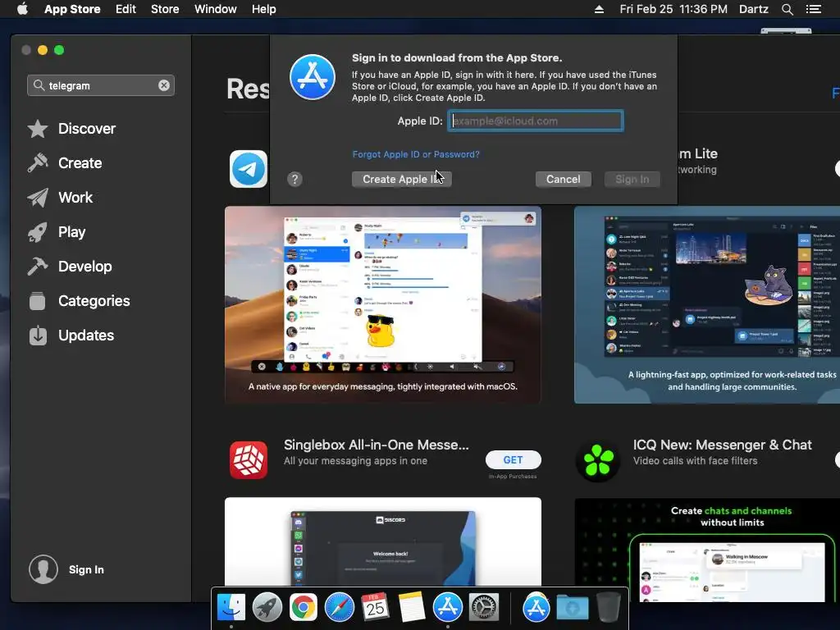
Task: Click the dialog's Sign In button
Action: [x=632, y=180]
